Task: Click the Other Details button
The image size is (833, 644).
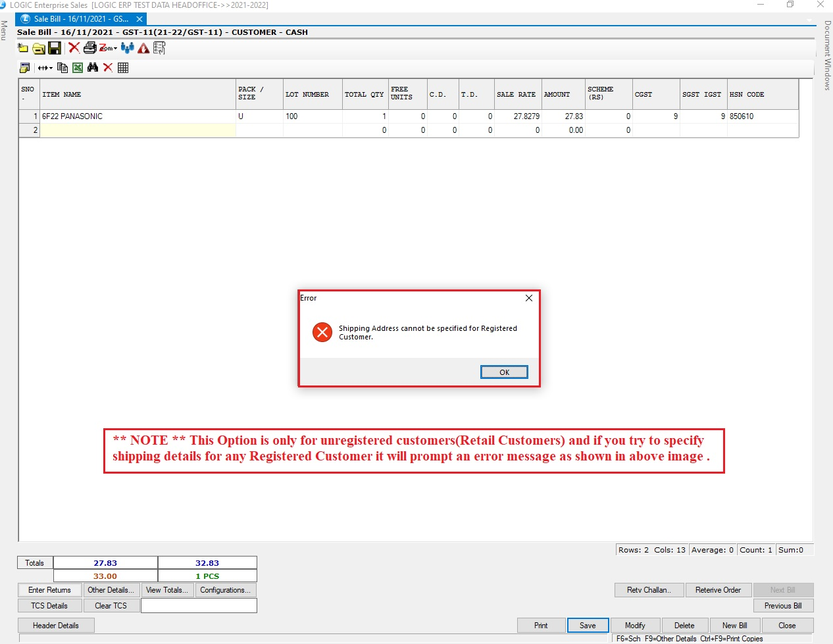Action: coord(111,590)
